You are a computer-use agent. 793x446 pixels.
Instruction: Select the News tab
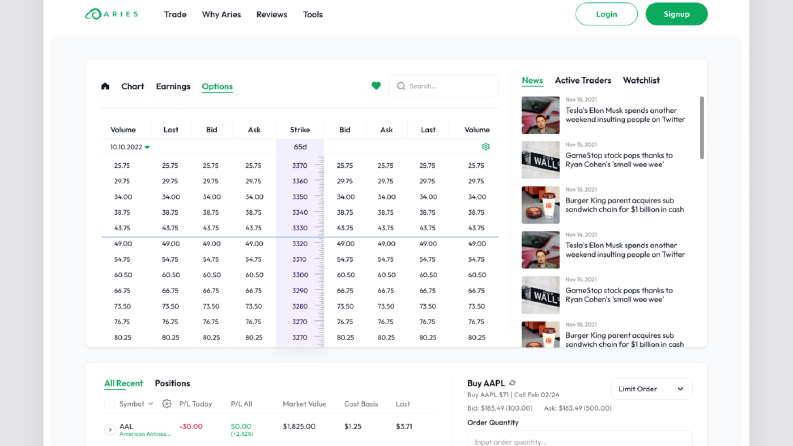coord(532,80)
